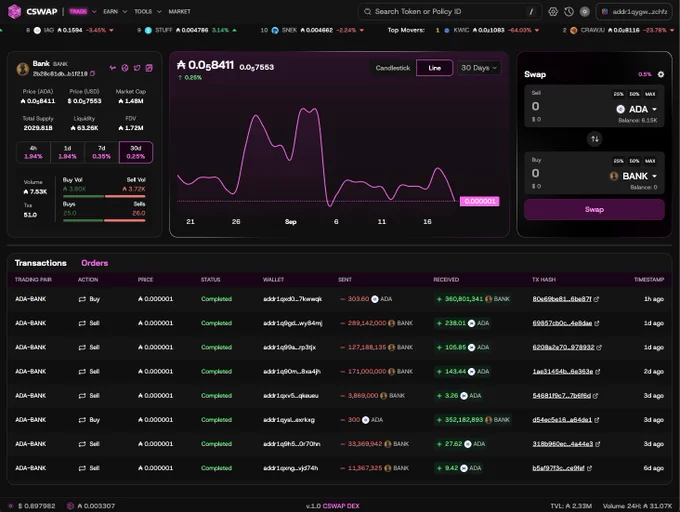The height and width of the screenshot is (512, 680).
Task: Click the STUFF token icon in ticker
Action: tap(148, 30)
